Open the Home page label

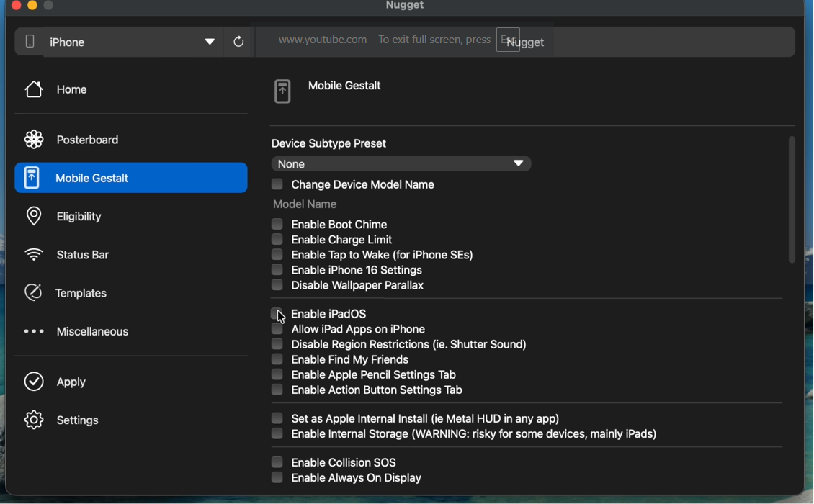[x=71, y=89]
